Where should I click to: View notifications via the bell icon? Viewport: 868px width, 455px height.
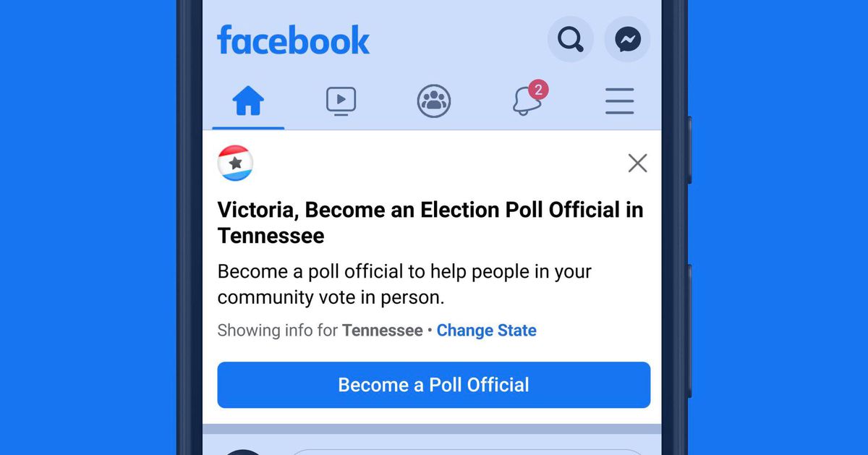(527, 102)
